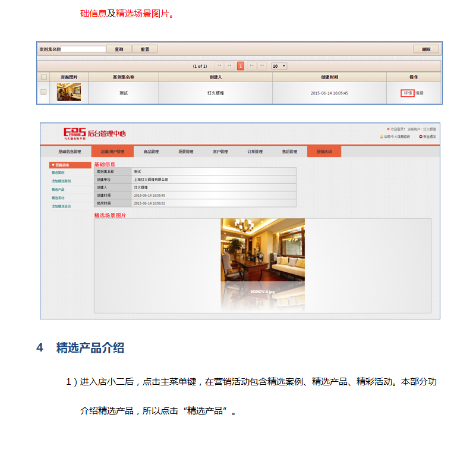Go to first page in paginator
This screenshot has width=476, height=452.
(x=219, y=66)
